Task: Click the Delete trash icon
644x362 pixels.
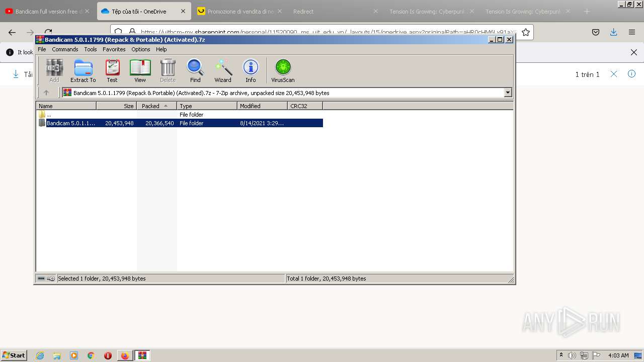Action: [x=168, y=70]
